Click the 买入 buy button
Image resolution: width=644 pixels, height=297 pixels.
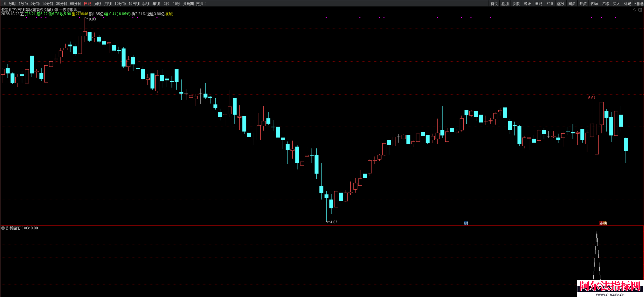coord(616,4)
